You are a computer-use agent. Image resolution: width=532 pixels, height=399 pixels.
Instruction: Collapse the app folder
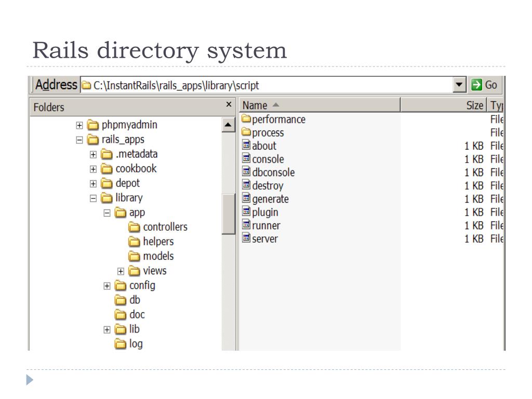(107, 212)
